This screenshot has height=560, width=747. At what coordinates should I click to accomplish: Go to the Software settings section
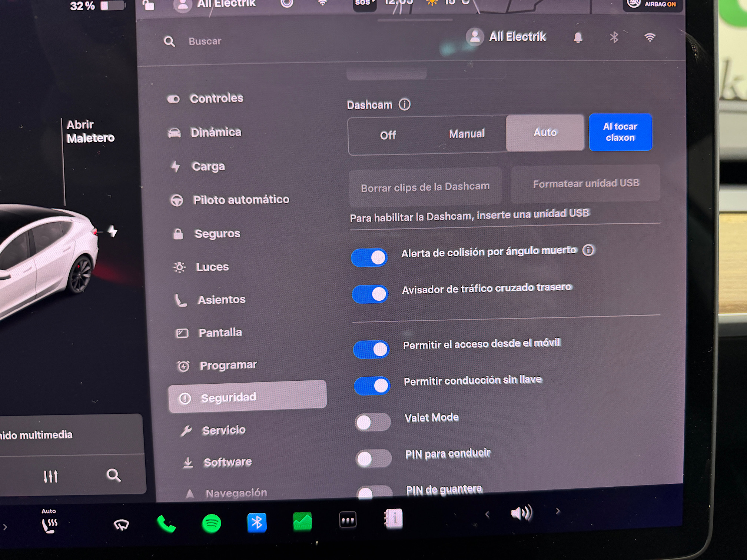pos(227,462)
